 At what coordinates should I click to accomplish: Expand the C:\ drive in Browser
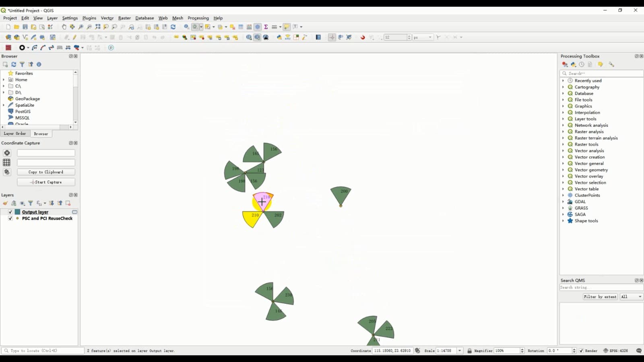[4, 86]
